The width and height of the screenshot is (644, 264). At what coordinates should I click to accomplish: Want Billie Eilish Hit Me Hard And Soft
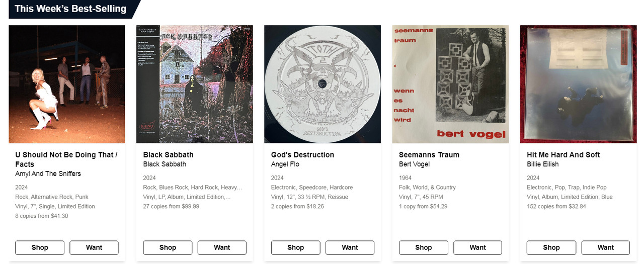[x=605, y=247]
